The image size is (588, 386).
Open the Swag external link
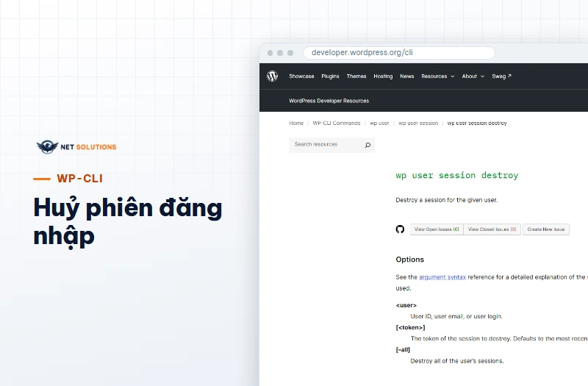tap(501, 76)
